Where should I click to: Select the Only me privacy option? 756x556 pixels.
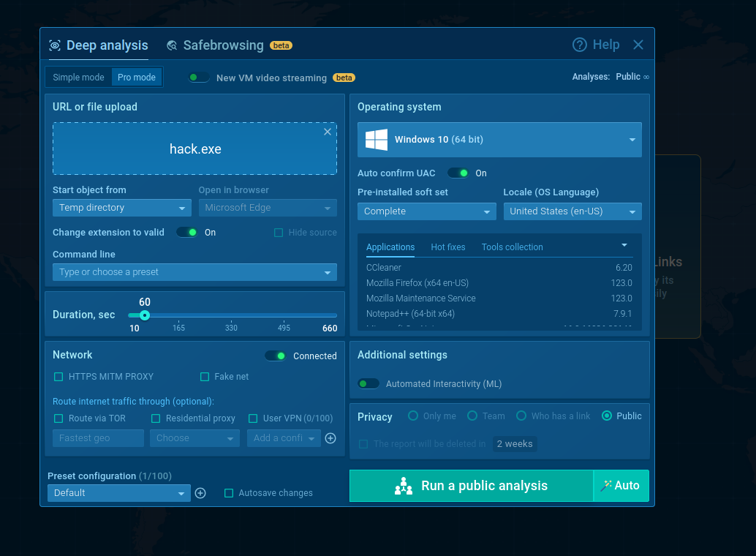[x=413, y=416]
